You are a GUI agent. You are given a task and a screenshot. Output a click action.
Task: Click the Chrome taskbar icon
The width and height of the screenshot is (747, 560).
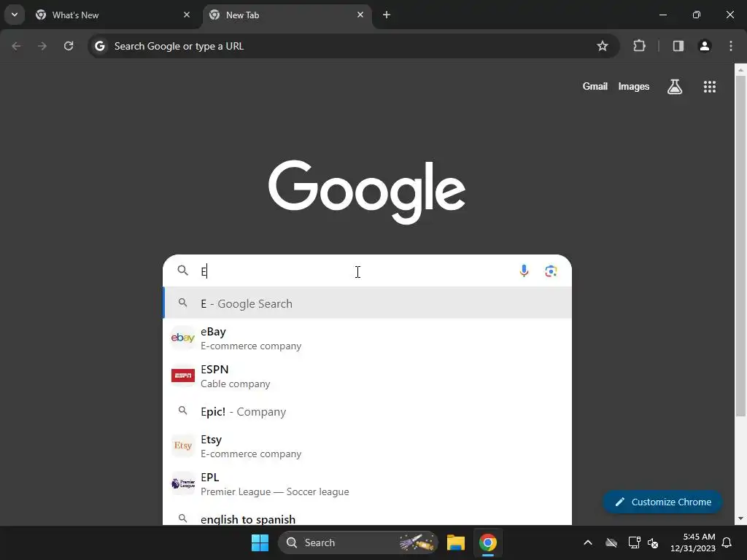(x=488, y=542)
